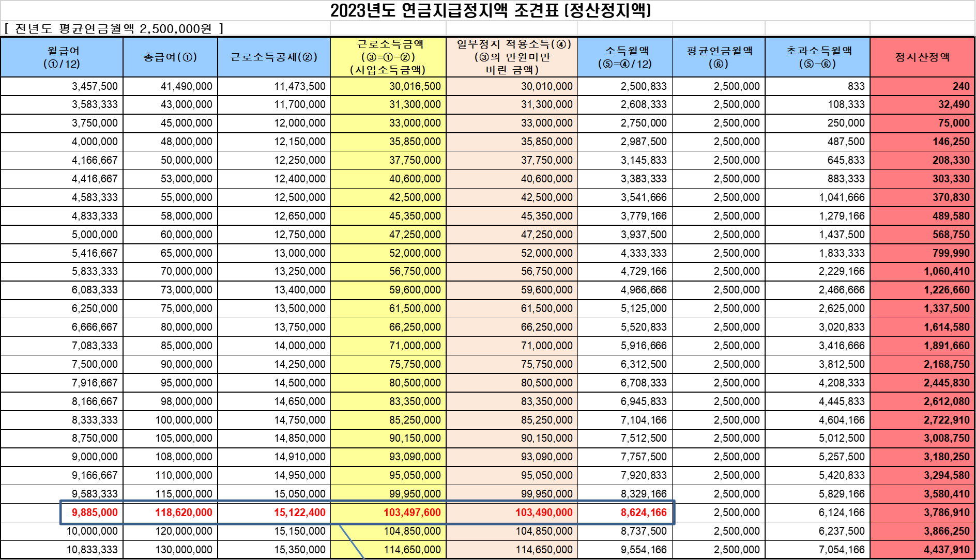
Task: Click the '근로소득공제(②)' column header
Action: tap(274, 57)
